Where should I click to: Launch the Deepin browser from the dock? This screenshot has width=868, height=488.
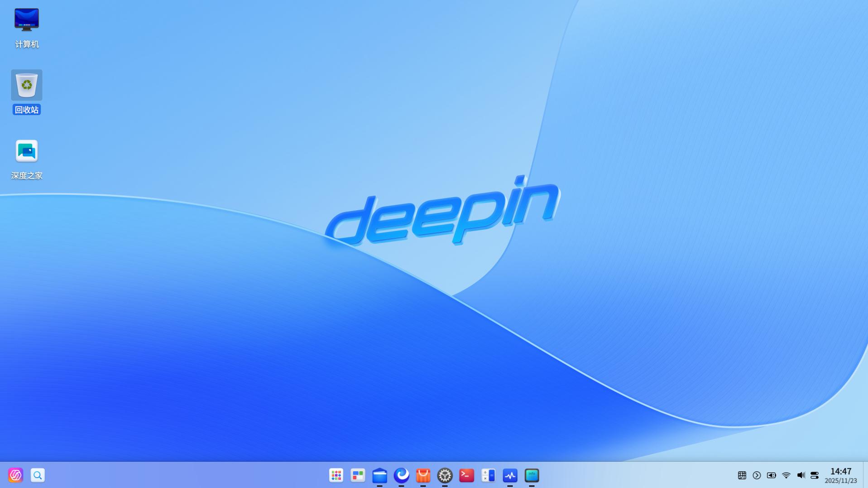pyautogui.click(x=401, y=475)
